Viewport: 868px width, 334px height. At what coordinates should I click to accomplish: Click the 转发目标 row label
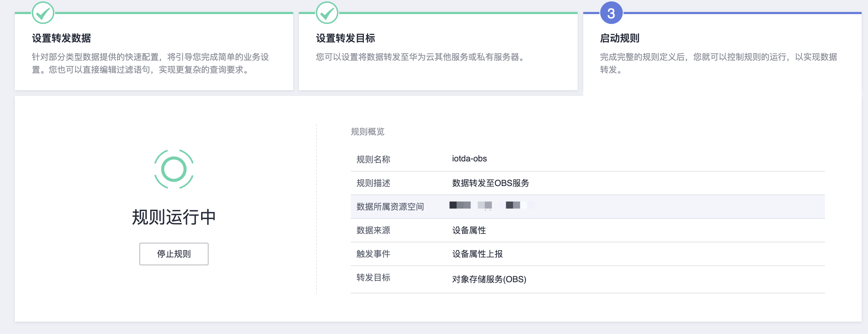tap(373, 278)
